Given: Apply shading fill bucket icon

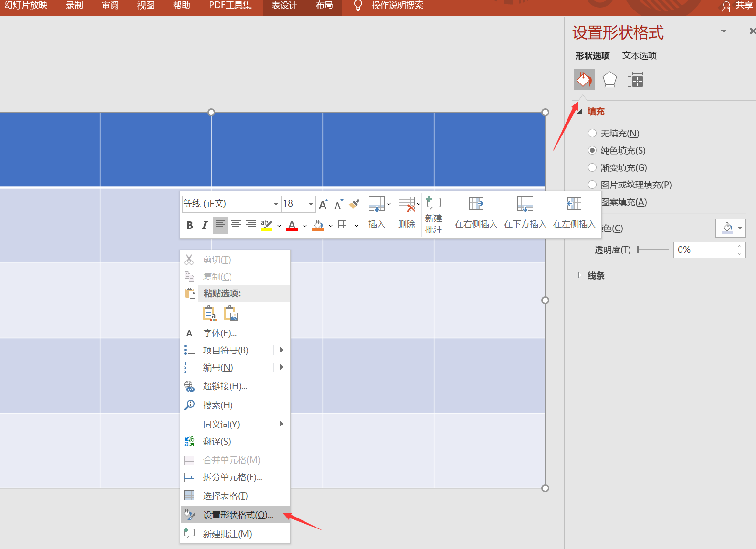Looking at the screenshot, I should (x=318, y=225).
